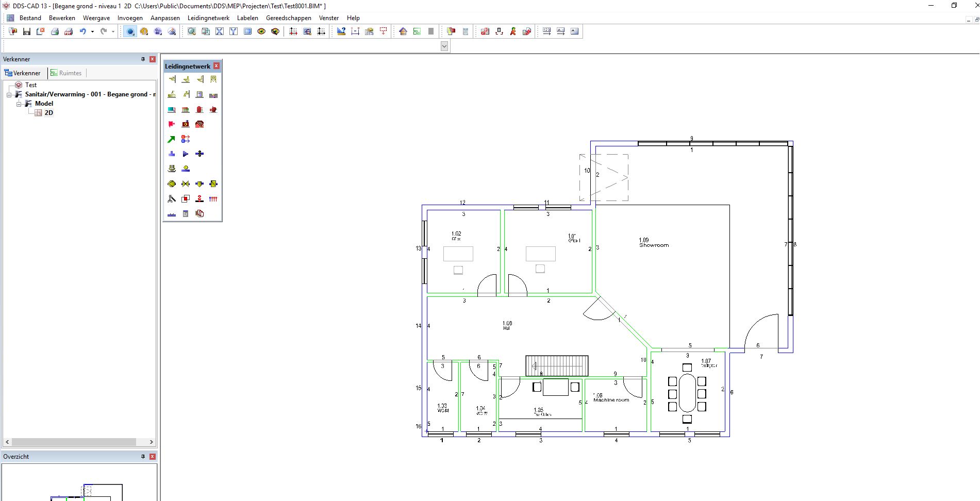Close the Leidingnetwerk floating toolbox
The height and width of the screenshot is (501, 980).
click(217, 66)
